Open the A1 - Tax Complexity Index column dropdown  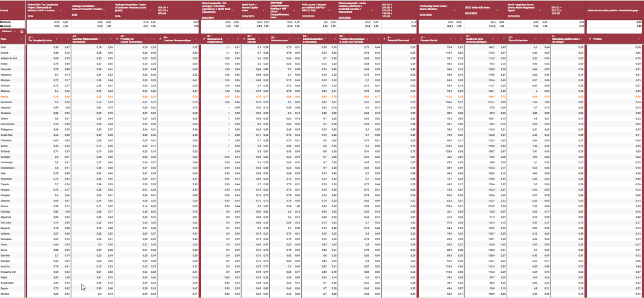point(57,39)
